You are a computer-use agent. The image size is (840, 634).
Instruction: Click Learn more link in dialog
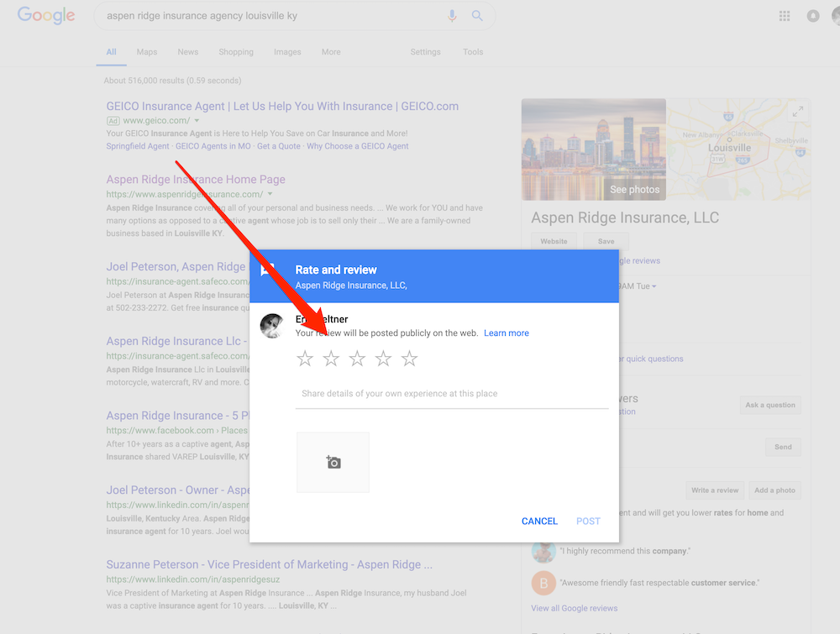[x=507, y=333]
